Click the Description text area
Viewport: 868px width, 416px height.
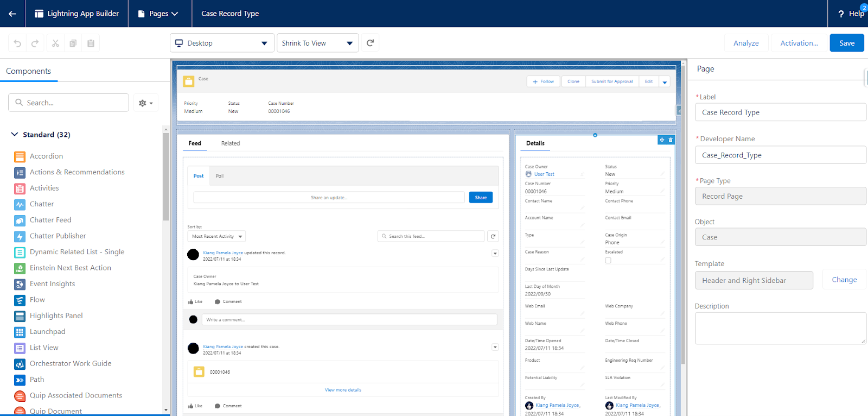click(x=780, y=328)
